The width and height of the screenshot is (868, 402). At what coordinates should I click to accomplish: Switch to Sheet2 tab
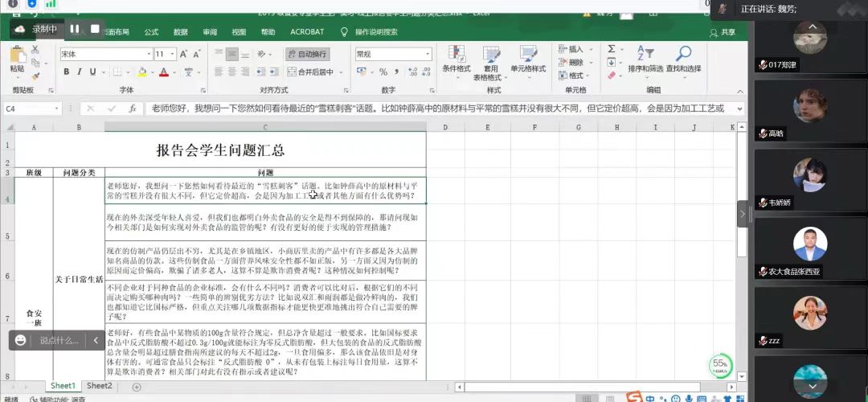[x=100, y=386]
